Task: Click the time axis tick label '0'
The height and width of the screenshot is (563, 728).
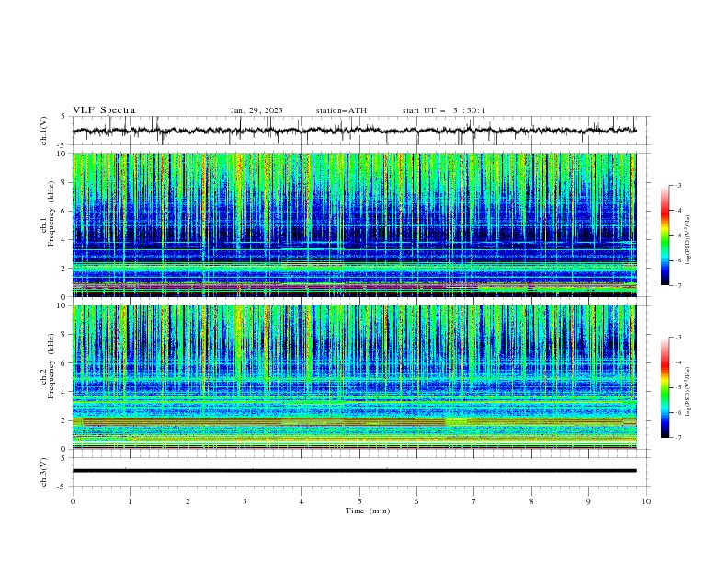Action: click(x=73, y=501)
